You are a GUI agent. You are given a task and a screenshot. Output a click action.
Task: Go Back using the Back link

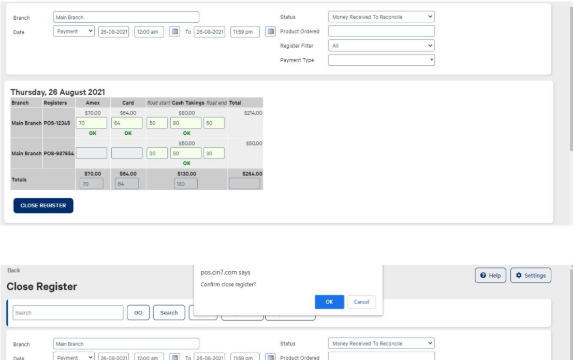pos(14,270)
